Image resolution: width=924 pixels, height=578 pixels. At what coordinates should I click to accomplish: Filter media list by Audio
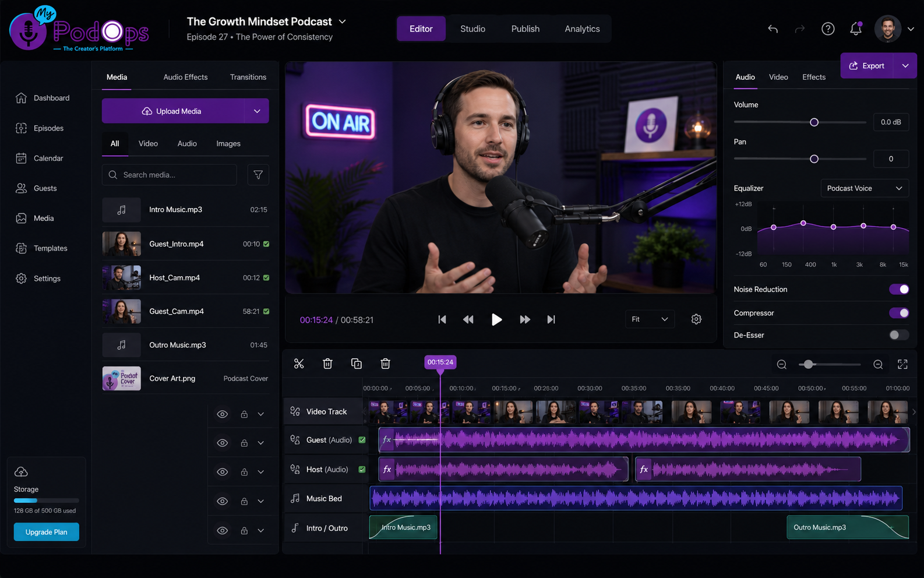pyautogui.click(x=187, y=144)
